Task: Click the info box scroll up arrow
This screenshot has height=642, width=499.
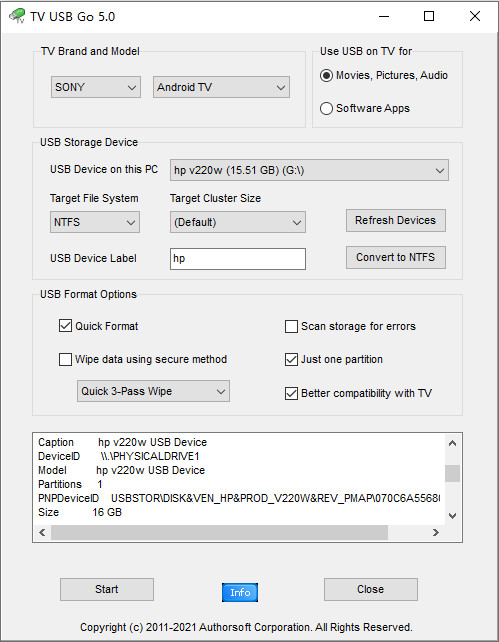Action: click(x=452, y=443)
